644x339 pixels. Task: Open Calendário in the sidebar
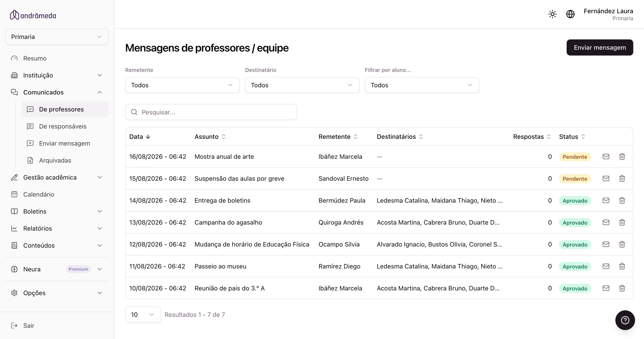pyautogui.click(x=57, y=195)
